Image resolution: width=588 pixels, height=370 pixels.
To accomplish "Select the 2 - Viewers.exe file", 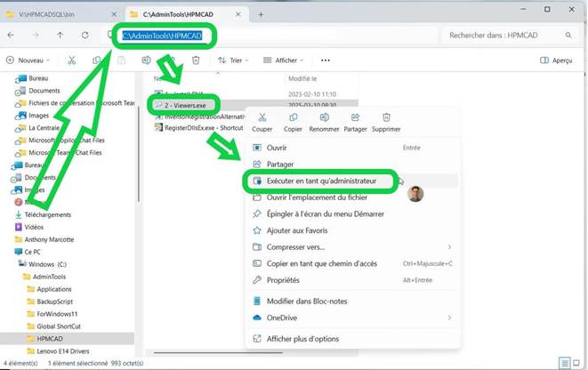I will pyautogui.click(x=185, y=105).
